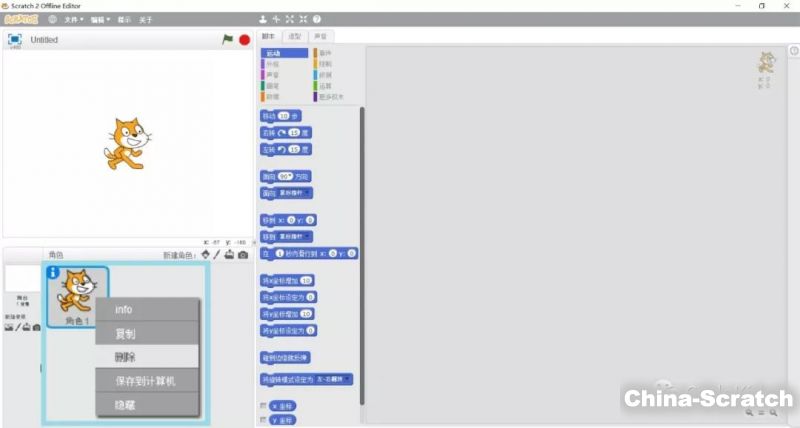Viewport: 800px width, 428px height.
Task: Enable the y 坐标 reporter checkbox
Action: pyautogui.click(x=263, y=421)
